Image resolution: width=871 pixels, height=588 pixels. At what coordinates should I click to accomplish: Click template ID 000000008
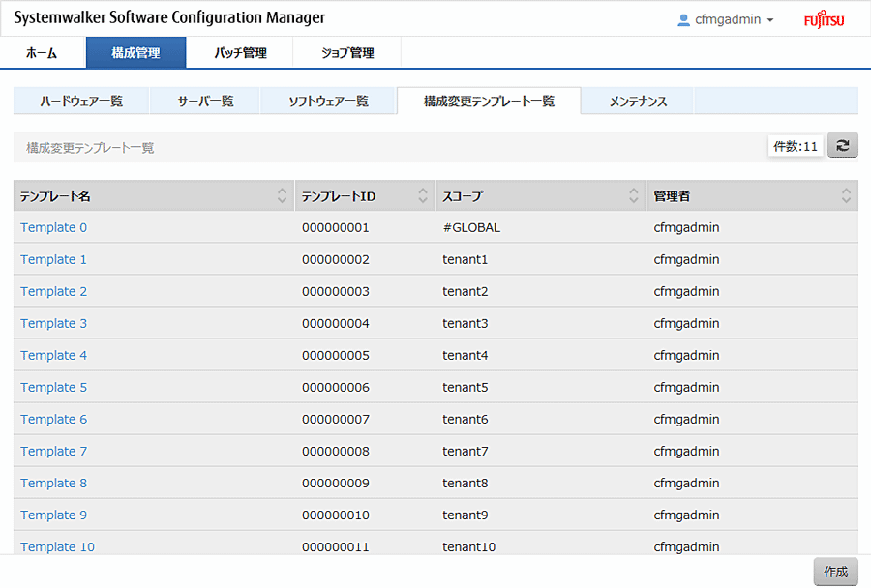(336, 451)
